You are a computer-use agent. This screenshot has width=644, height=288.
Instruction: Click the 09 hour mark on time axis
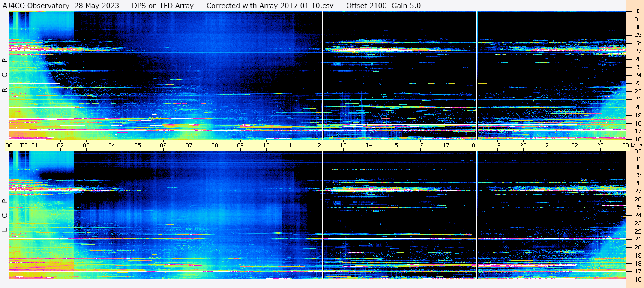(x=240, y=145)
